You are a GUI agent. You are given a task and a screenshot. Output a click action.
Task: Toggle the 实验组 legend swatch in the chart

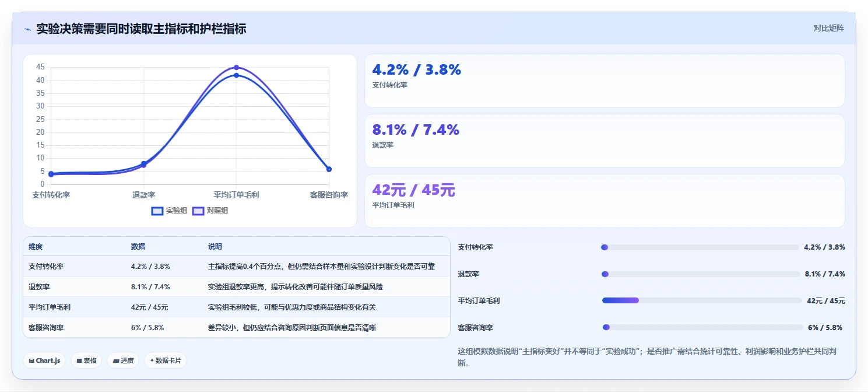tap(157, 211)
